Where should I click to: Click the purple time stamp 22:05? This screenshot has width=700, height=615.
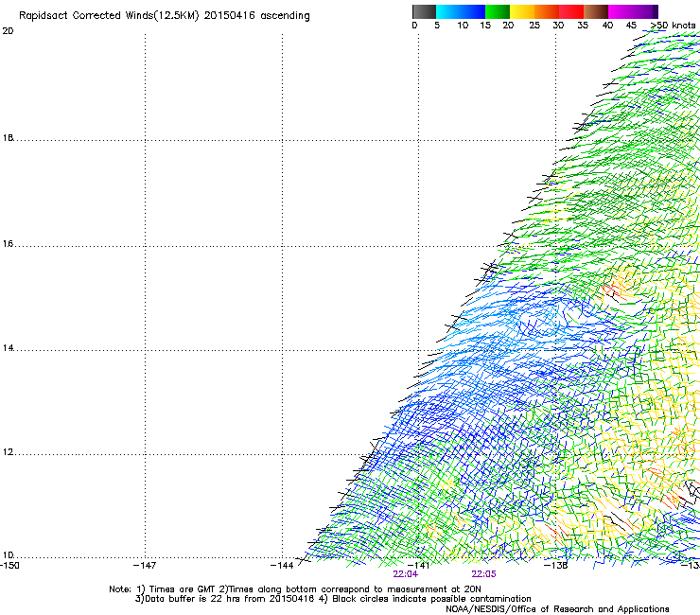tap(484, 574)
